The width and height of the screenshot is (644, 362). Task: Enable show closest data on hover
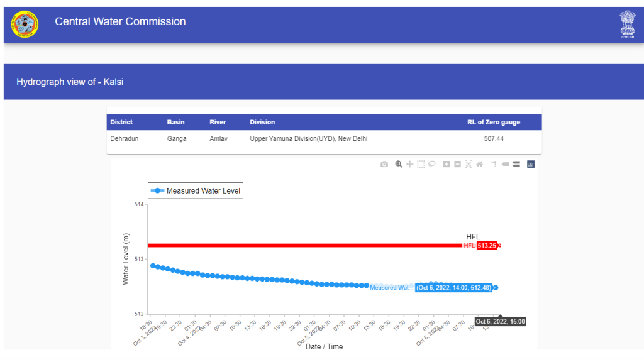(x=505, y=164)
